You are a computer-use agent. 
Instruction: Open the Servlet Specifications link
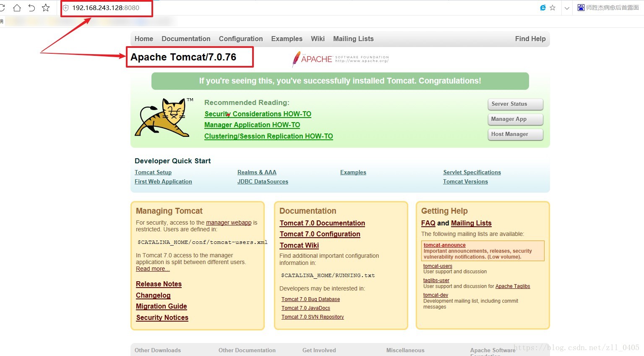click(472, 172)
